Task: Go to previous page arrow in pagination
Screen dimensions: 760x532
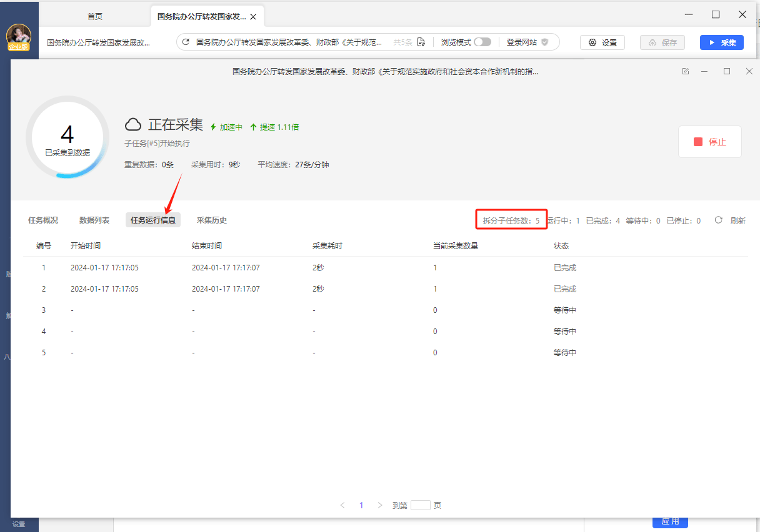Action: point(342,506)
